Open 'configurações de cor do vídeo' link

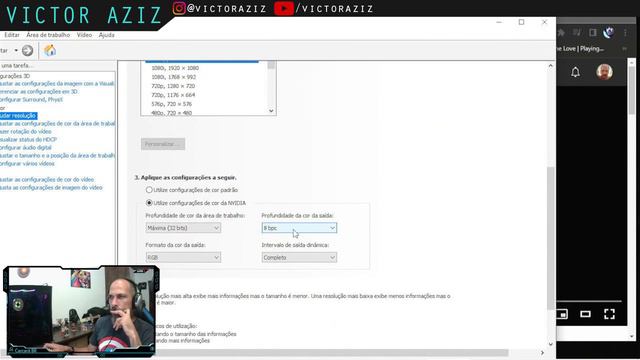coord(47,180)
